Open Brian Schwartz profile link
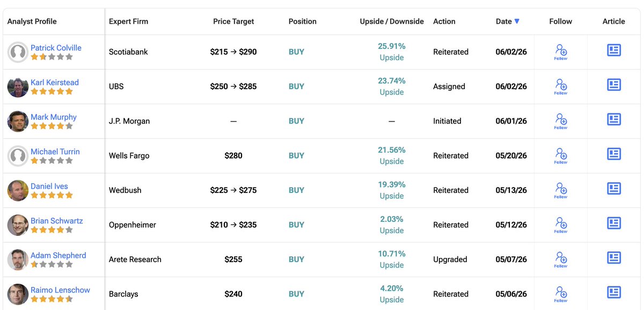644x310 pixels. pyautogui.click(x=57, y=221)
